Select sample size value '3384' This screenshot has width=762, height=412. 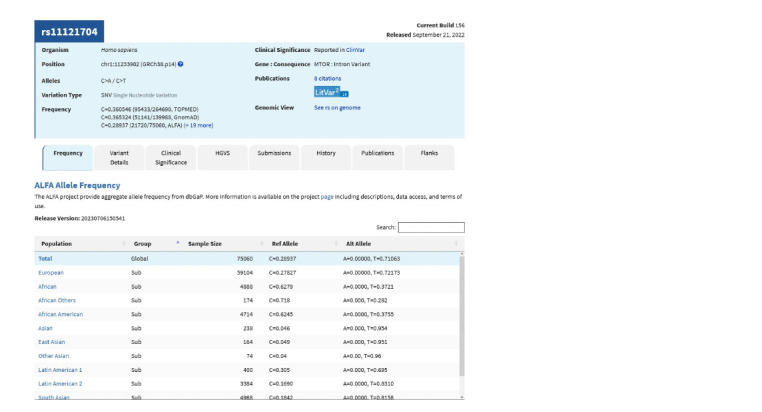coord(246,384)
